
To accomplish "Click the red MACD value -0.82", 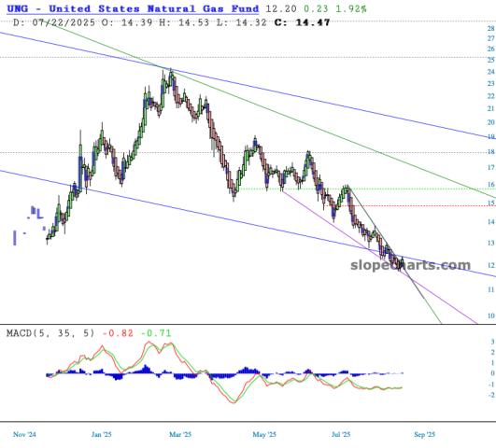I will tap(118, 333).
